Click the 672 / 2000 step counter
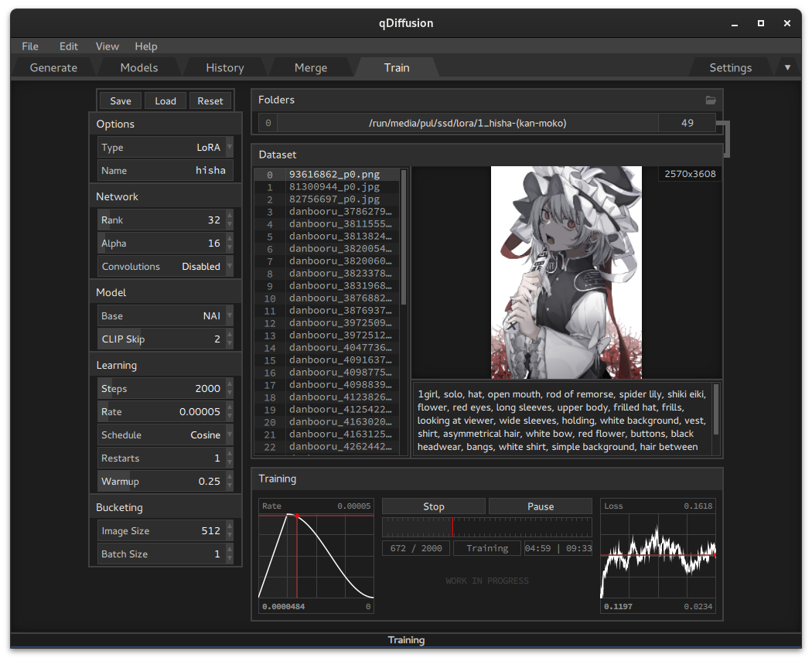The image size is (812, 661). point(416,548)
